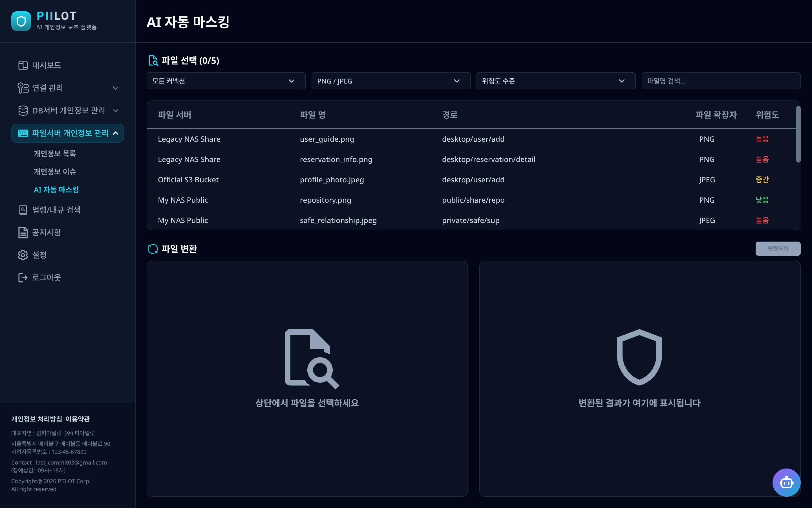Open the PNG / JPEG format dropdown
Screen dimensions: 812x508
pos(391,81)
